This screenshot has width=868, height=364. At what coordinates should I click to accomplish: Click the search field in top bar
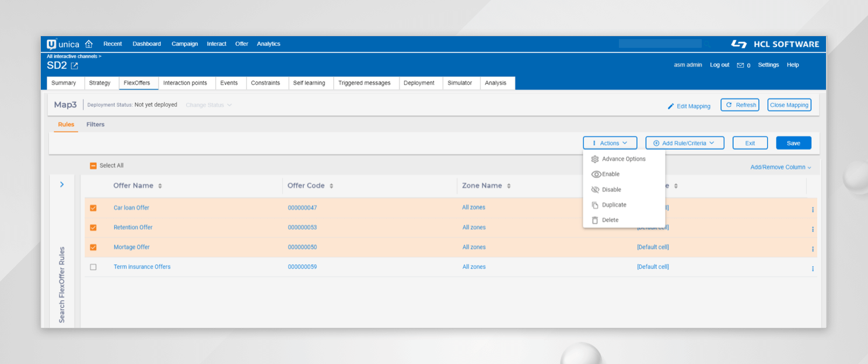point(660,44)
